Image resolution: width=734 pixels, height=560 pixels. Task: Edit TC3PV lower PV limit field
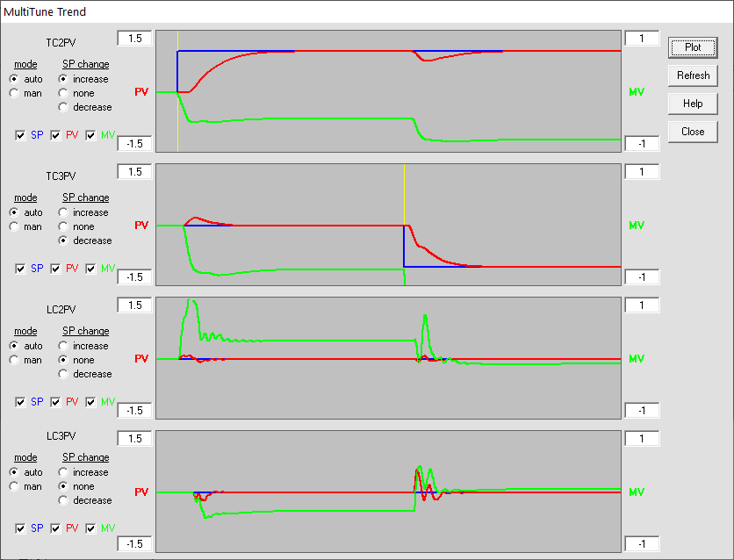(134, 277)
